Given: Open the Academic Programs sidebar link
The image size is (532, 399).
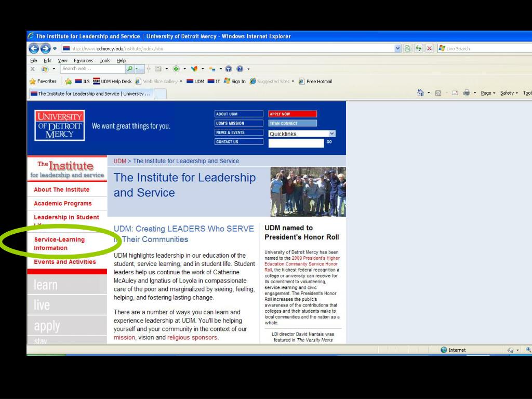Looking at the screenshot, I should pos(63,204).
